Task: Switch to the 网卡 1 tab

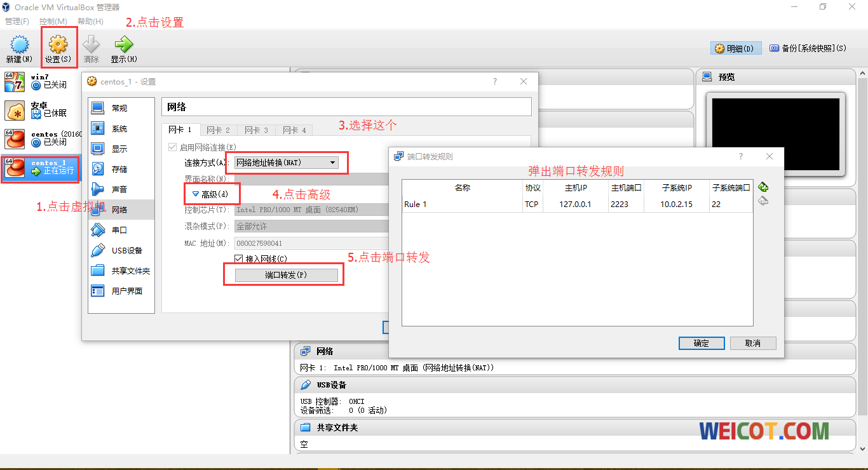Action: 180,130
